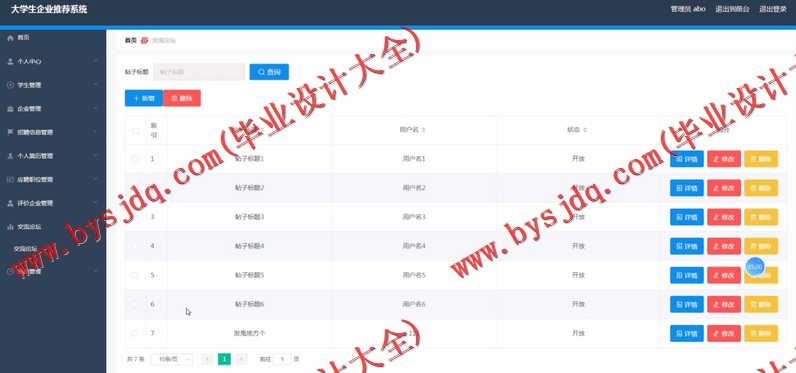Image resolution: width=796 pixels, height=373 pixels.
Task: Sort by 用户名 column sort arrows
Action: tap(423, 130)
